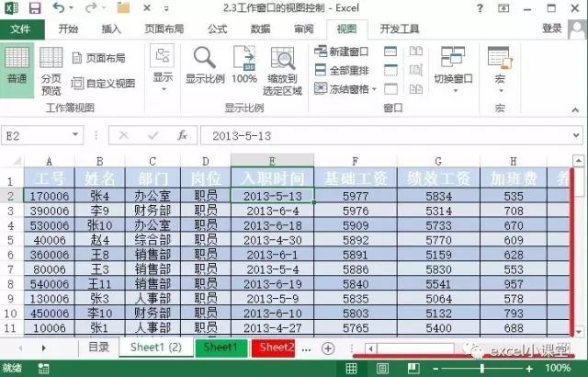Select page layout view in status bar
The height and width of the screenshot is (377, 588).
coord(382,369)
